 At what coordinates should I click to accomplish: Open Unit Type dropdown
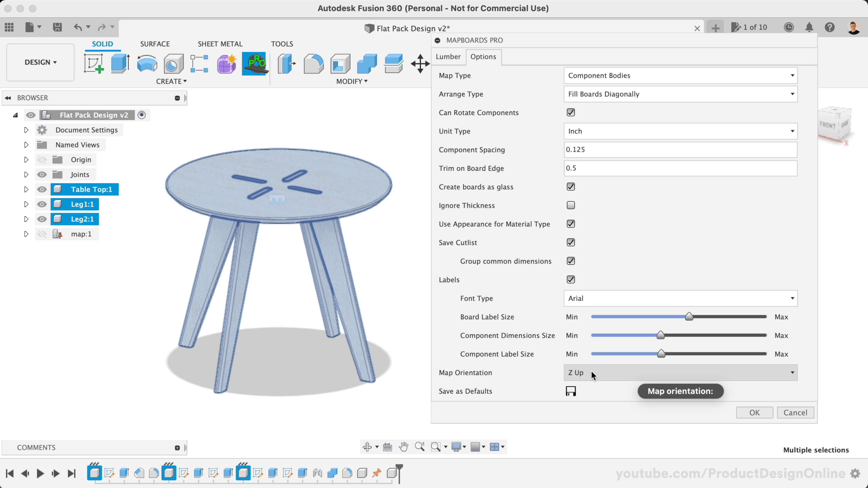point(680,131)
